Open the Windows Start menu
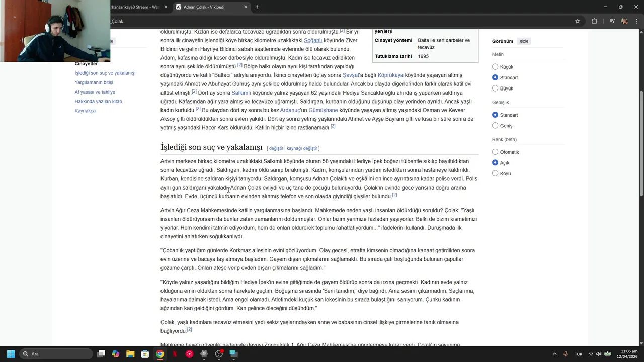The width and height of the screenshot is (644, 362). click(11, 354)
